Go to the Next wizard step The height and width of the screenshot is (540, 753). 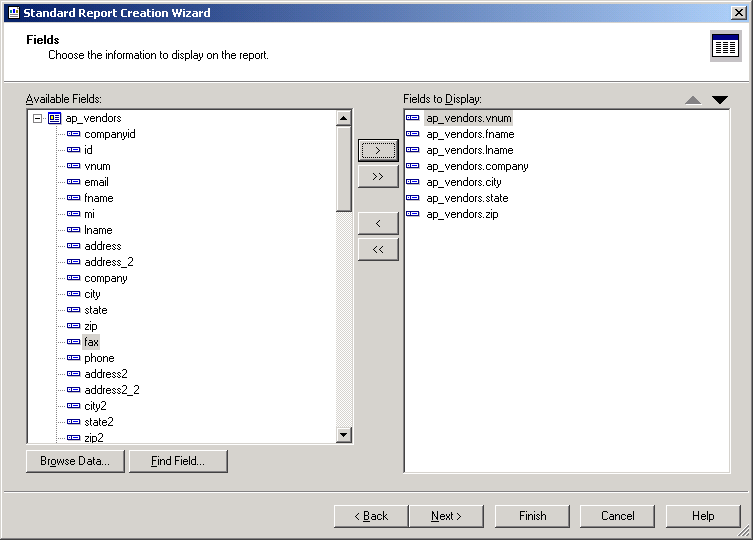pos(446,516)
